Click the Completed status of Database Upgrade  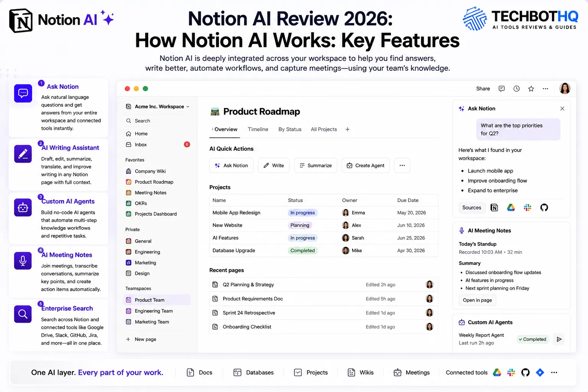pos(302,250)
